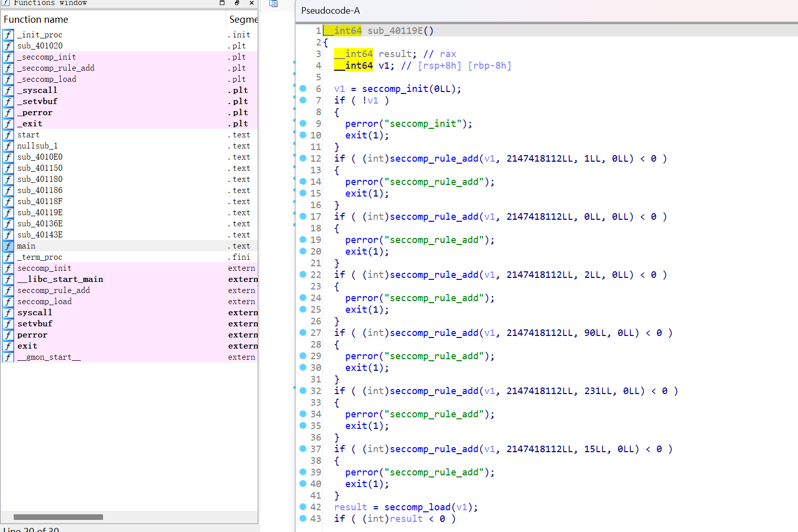Click the function icon for sub_40119E

[8, 213]
